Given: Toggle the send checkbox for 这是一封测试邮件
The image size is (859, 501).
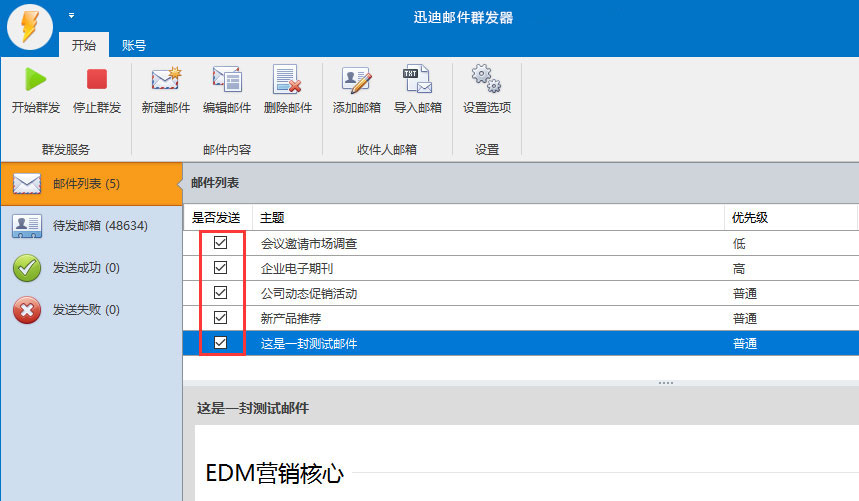Looking at the screenshot, I should pyautogui.click(x=220, y=343).
